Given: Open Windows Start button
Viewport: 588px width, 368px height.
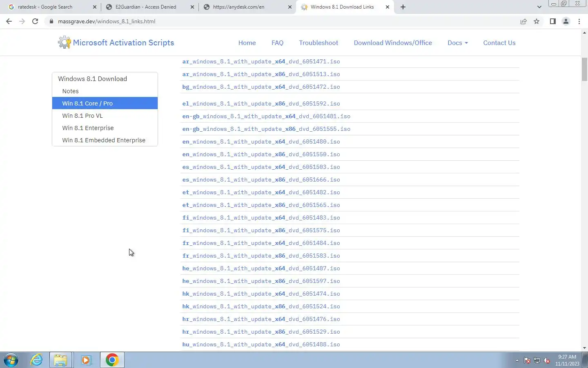Looking at the screenshot, I should [11, 360].
